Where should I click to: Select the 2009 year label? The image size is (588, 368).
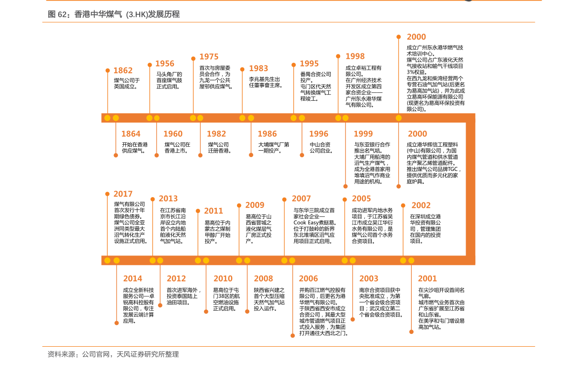click(x=255, y=205)
